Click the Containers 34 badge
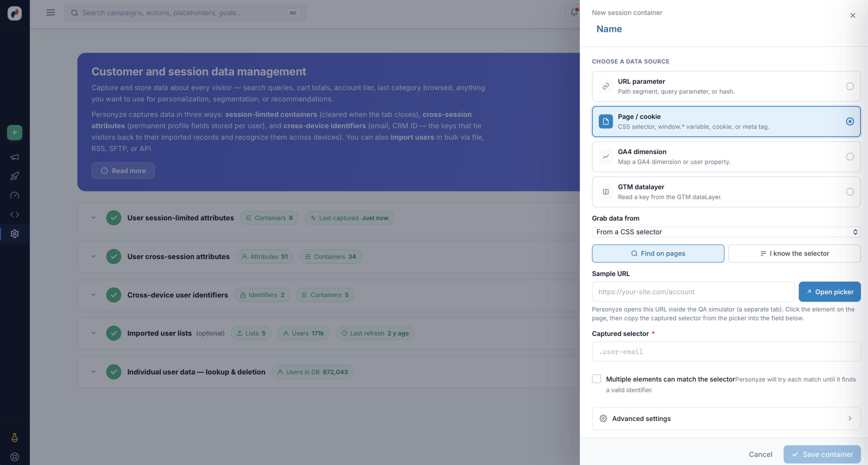 (x=331, y=257)
